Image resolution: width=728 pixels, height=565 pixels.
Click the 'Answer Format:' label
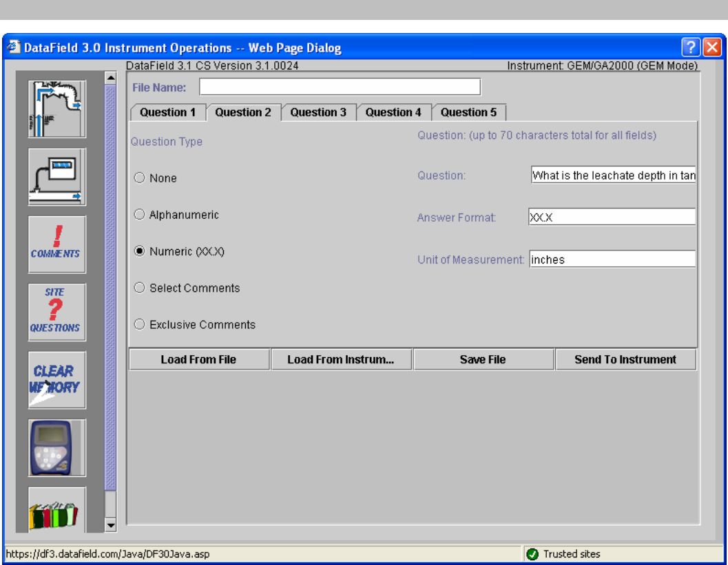(457, 217)
